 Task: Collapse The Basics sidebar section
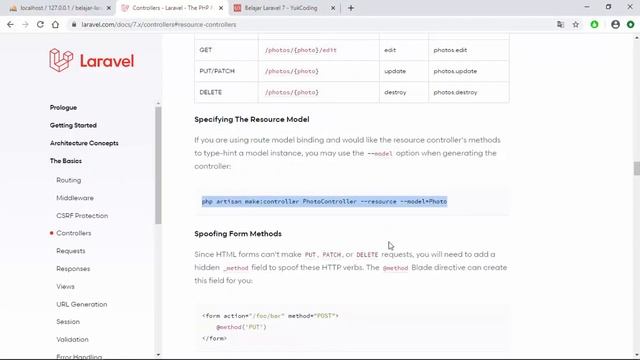(x=66, y=161)
